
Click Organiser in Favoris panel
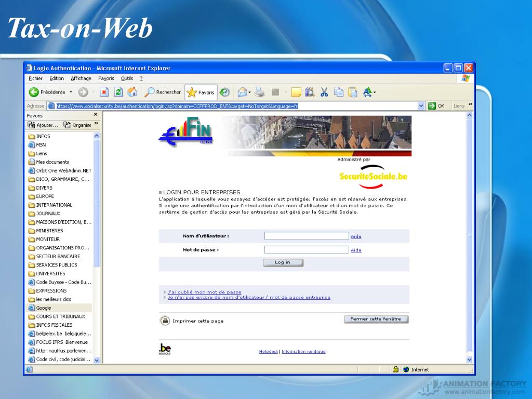(77, 125)
